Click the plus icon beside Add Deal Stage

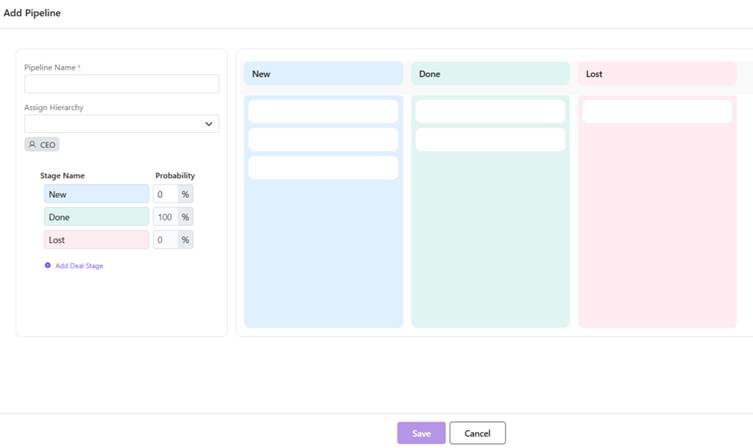pyautogui.click(x=47, y=265)
